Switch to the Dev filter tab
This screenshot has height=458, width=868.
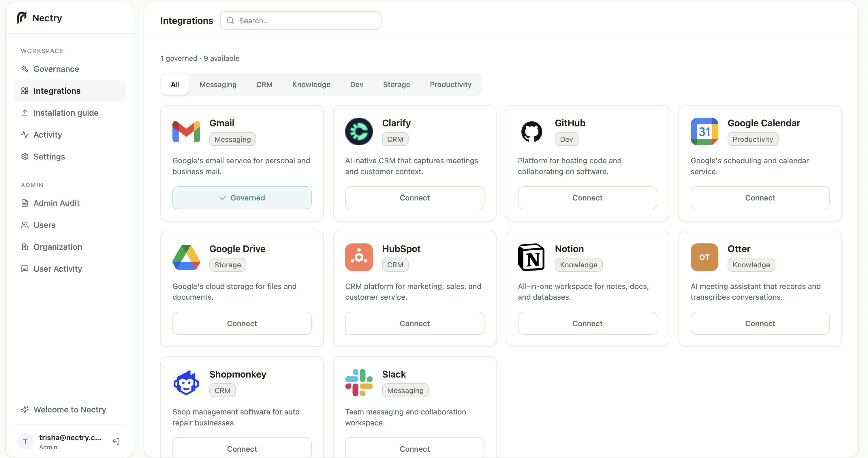(x=356, y=84)
